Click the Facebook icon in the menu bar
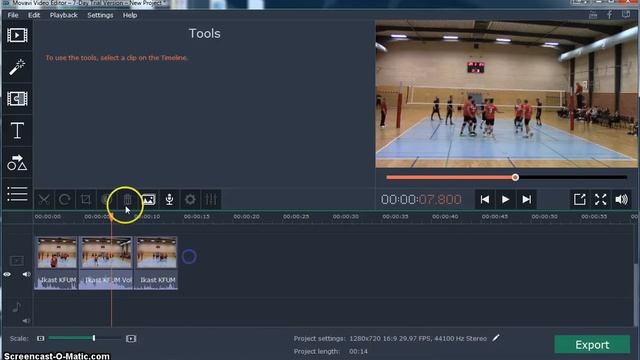The height and width of the screenshot is (360, 640). click(609, 15)
